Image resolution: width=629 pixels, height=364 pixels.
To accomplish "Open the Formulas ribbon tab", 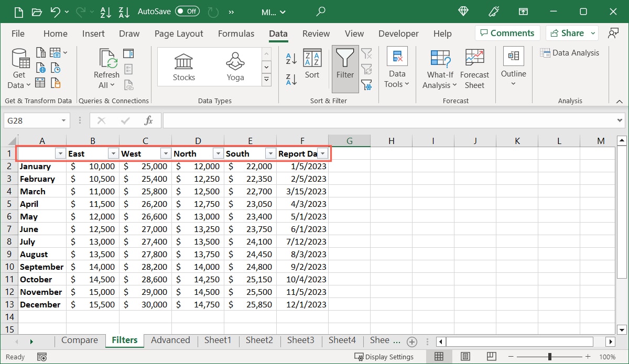I will click(236, 33).
